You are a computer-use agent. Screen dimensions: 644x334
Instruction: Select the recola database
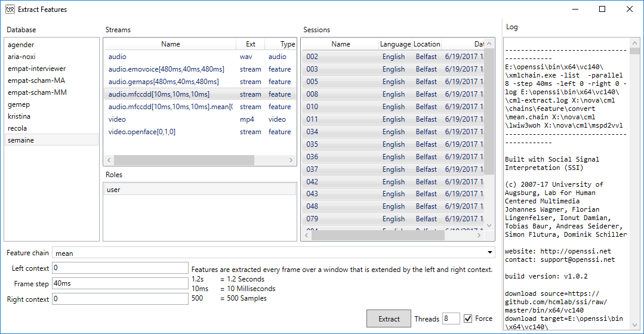[17, 128]
